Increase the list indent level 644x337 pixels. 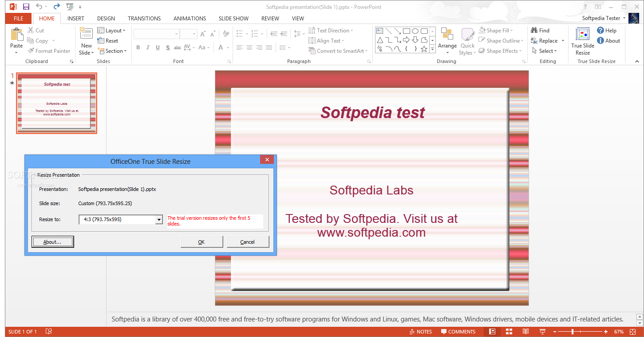coord(284,34)
